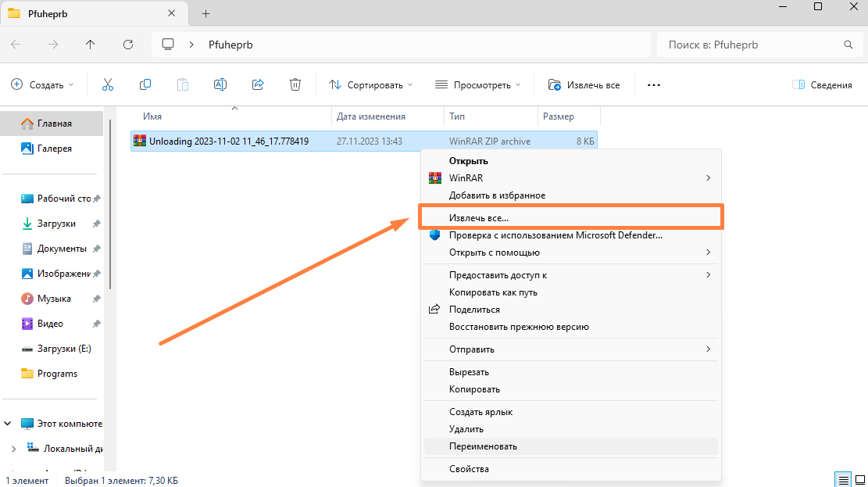Open the Сортировать dropdown
This screenshot has height=487, width=868.
coord(370,84)
